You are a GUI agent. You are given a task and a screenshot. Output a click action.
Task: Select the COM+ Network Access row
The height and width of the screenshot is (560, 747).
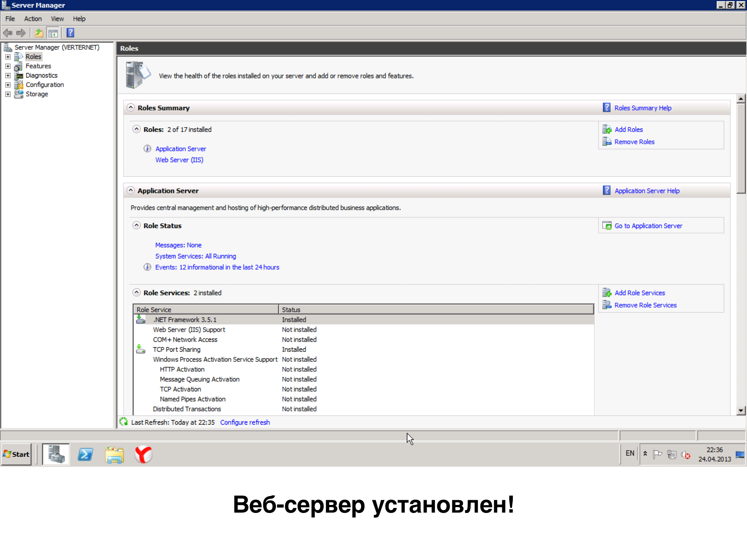click(x=364, y=339)
